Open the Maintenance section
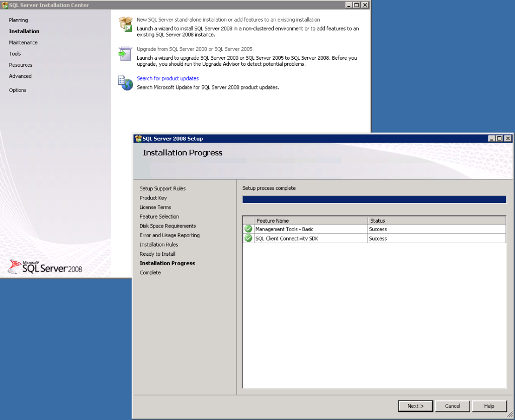 coord(23,42)
